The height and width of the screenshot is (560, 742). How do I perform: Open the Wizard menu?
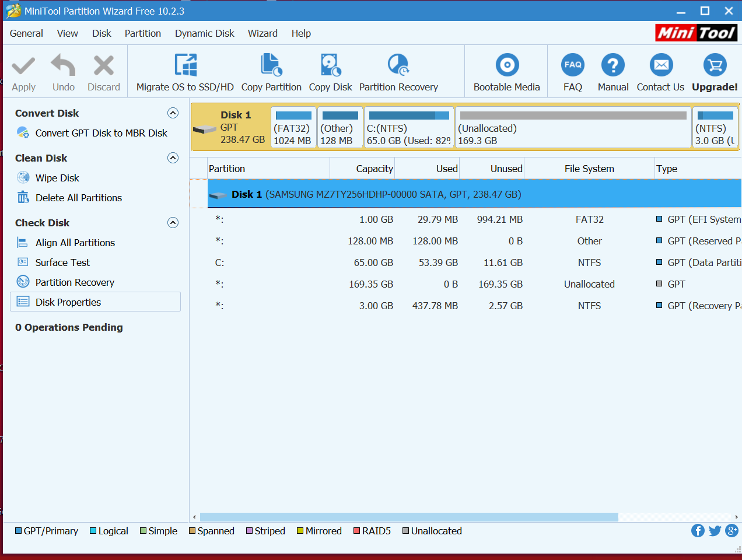click(262, 33)
